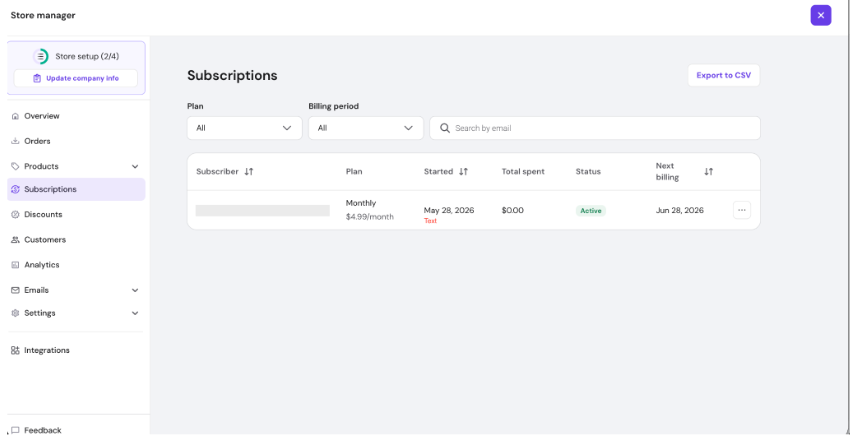This screenshot has width=850, height=440.
Task: Click the redacted subscriber email cell
Action: pyautogui.click(x=262, y=210)
